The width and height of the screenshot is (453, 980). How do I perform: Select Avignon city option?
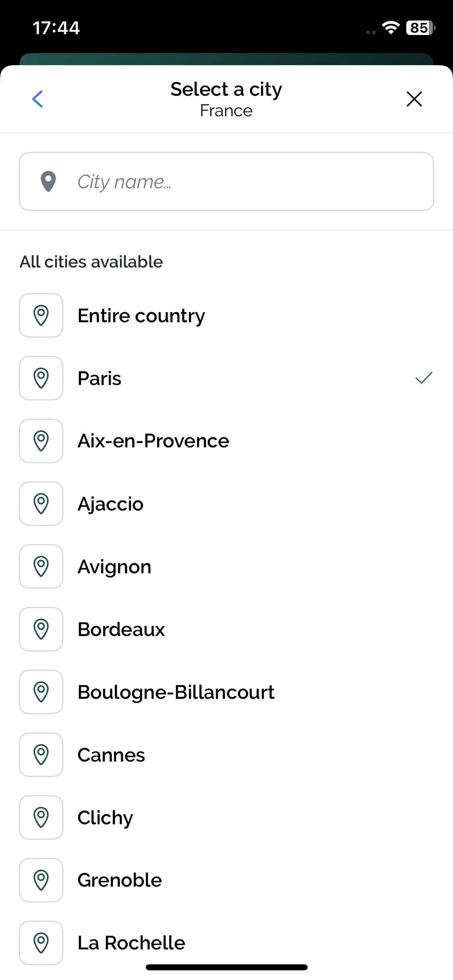tap(226, 566)
